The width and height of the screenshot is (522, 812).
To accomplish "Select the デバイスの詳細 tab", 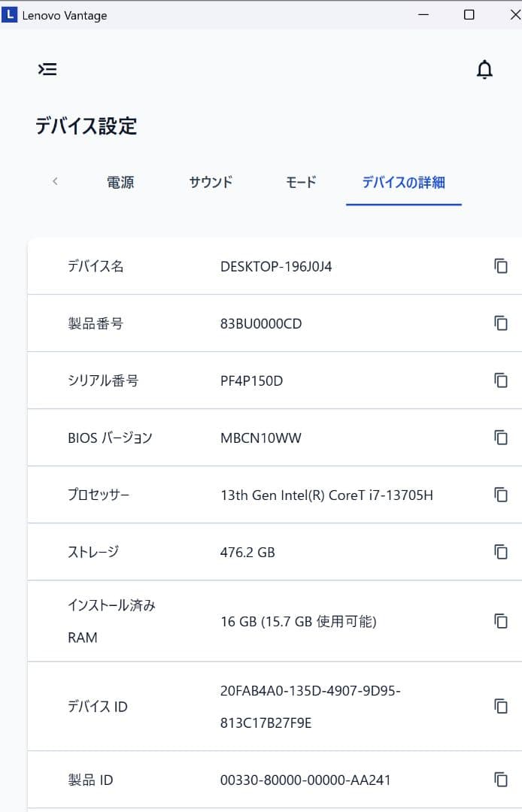I will point(403,181).
